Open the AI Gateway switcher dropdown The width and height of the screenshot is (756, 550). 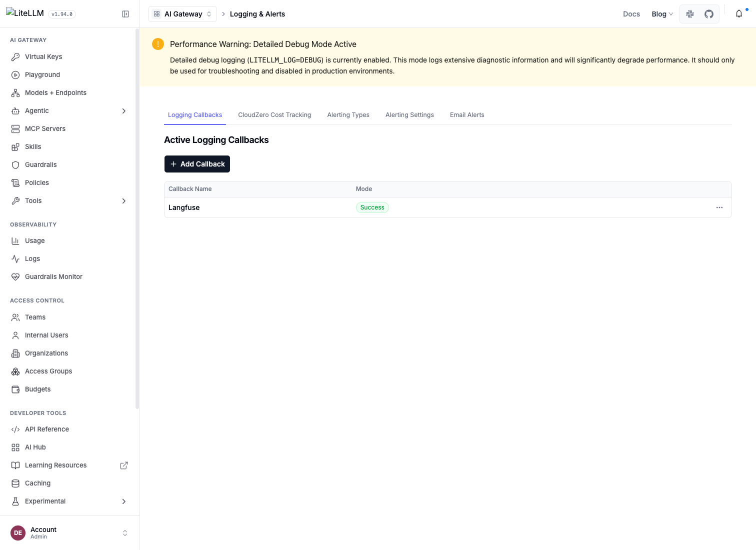tap(182, 14)
